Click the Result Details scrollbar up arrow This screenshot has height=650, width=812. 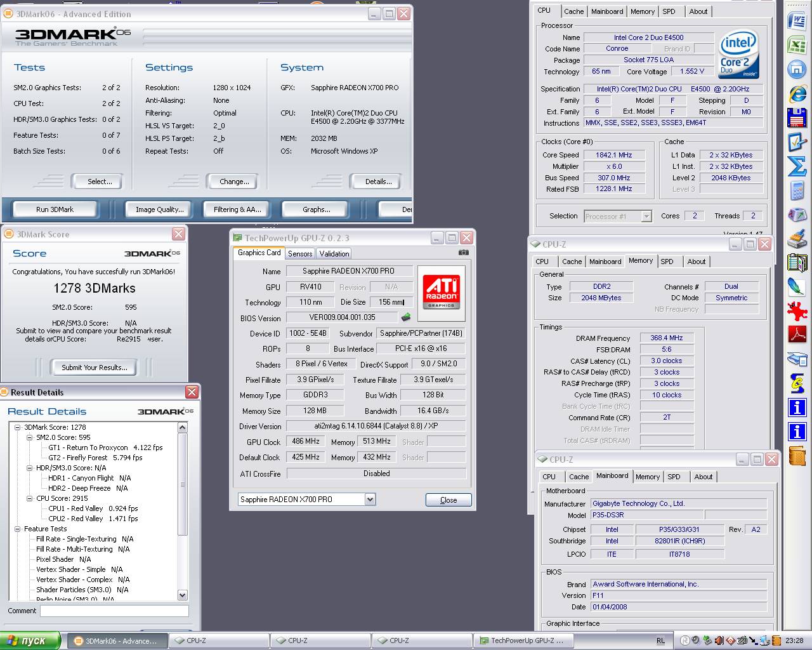click(183, 427)
